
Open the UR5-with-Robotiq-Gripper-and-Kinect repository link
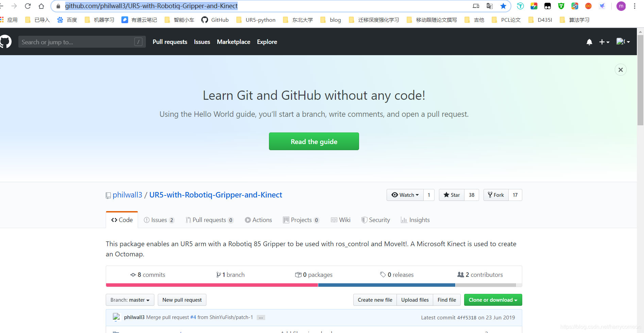click(x=216, y=195)
